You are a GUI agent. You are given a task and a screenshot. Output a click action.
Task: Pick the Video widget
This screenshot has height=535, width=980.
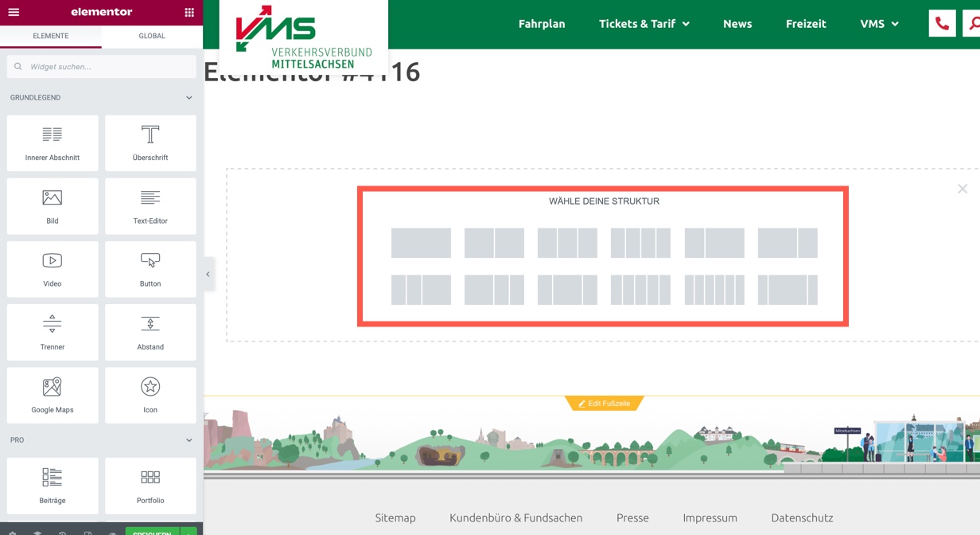pyautogui.click(x=52, y=269)
